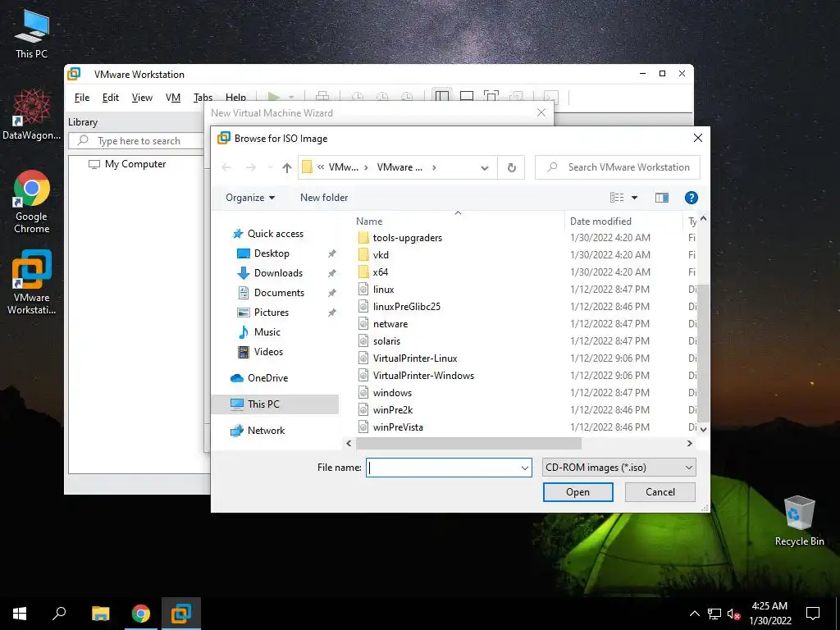Screen dimensions: 840x630
Task: Sort by Date modified column
Action: click(600, 221)
